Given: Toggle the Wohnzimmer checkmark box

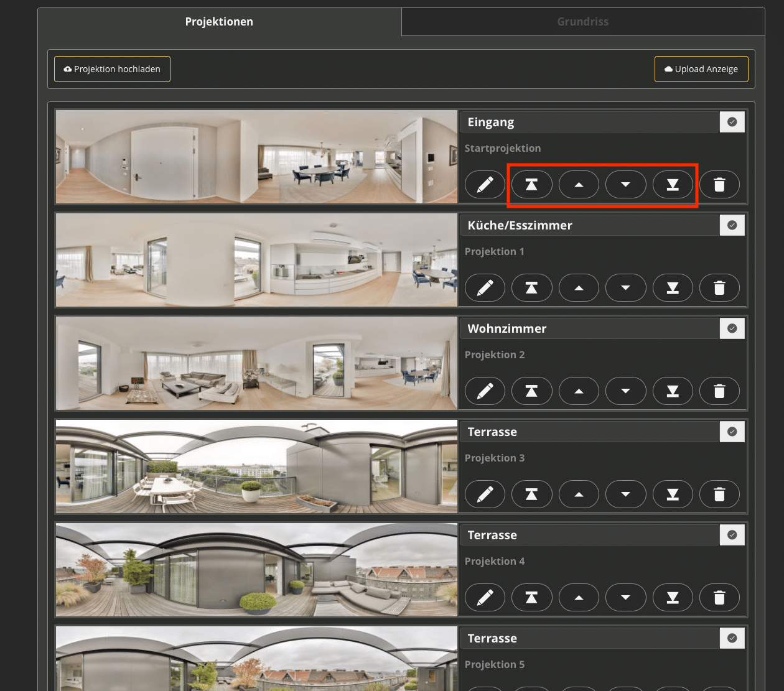Looking at the screenshot, I should click(732, 328).
